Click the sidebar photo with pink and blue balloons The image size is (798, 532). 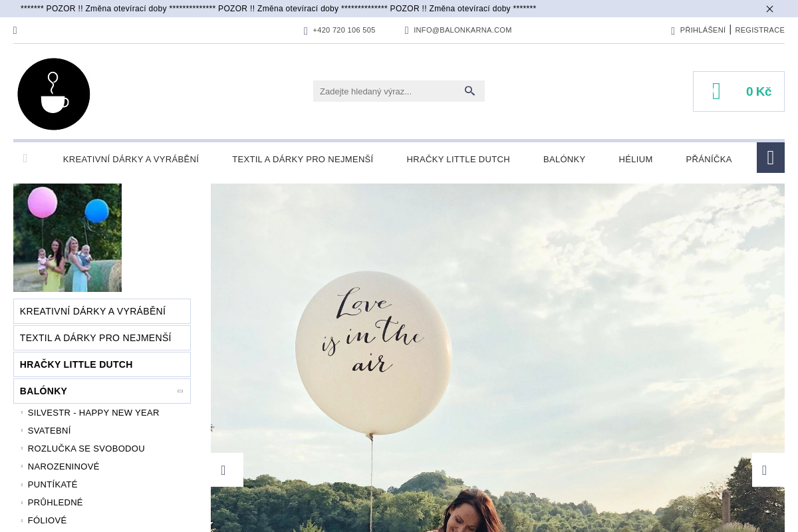click(67, 237)
